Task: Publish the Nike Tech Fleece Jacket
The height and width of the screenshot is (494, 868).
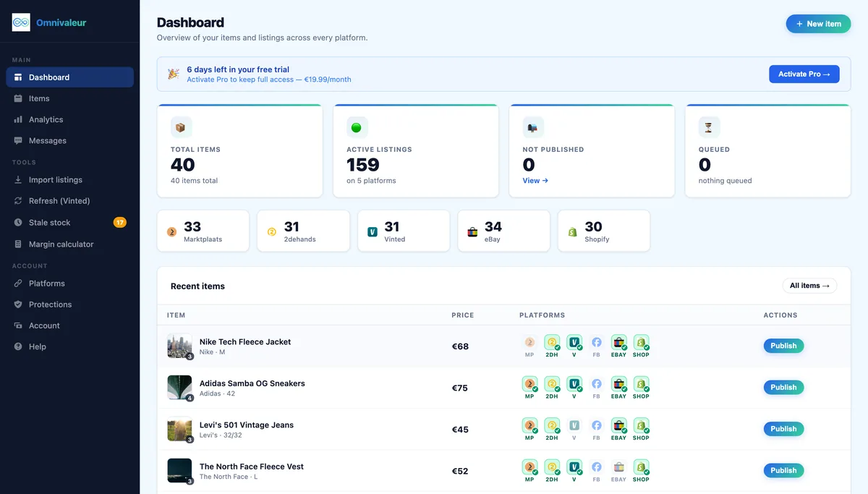Action: coord(783,346)
